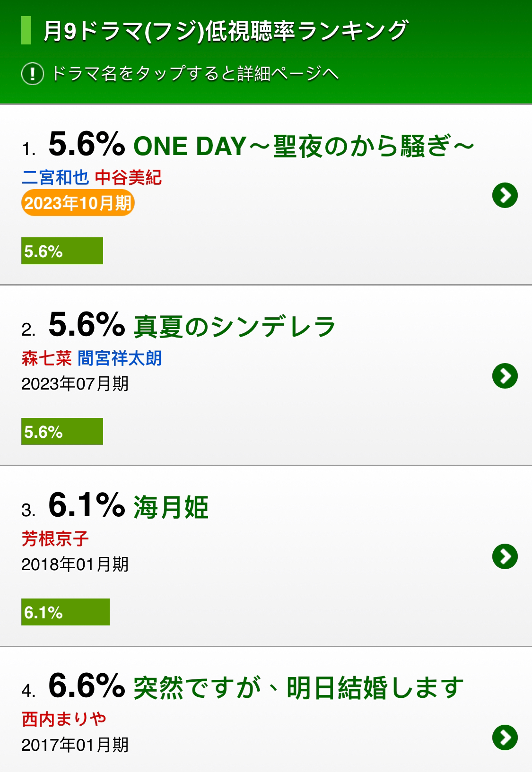This screenshot has width=532, height=772.
Task: Tap the arrow icon for 突然ですが、明日結婚します
Action: (x=505, y=737)
